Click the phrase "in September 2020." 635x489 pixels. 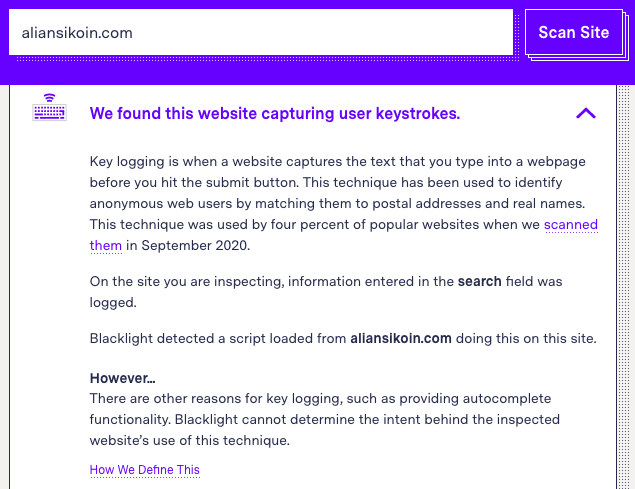pyautogui.click(x=188, y=246)
